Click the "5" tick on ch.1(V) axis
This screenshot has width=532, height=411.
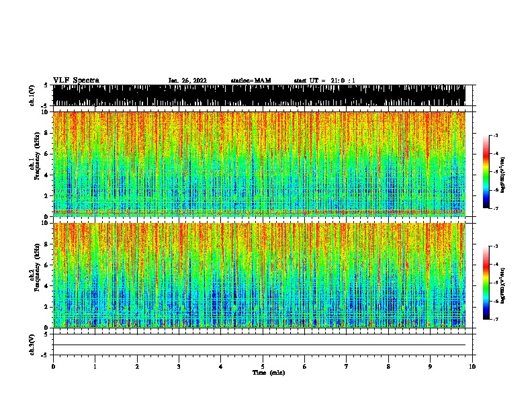(46, 85)
